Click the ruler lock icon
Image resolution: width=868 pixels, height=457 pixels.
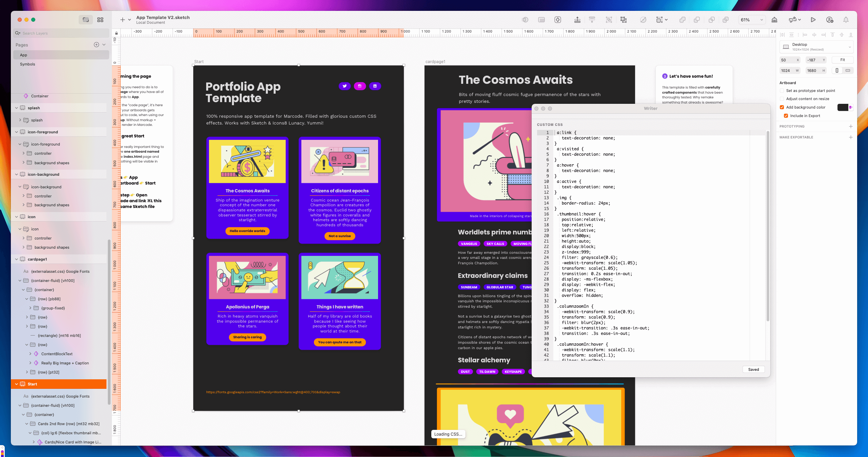click(116, 33)
